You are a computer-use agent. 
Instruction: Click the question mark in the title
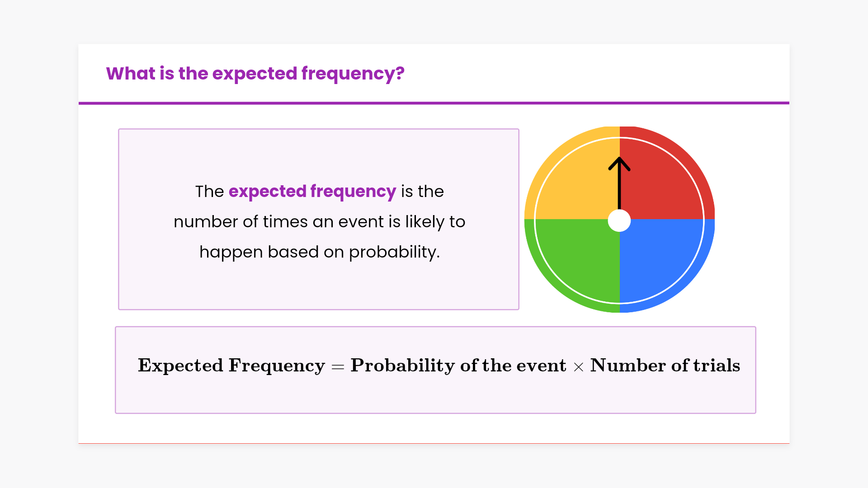[x=400, y=74]
